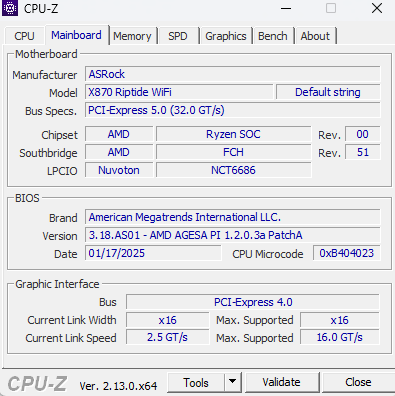Click the CPU-Z app icon in title bar
Viewport: 395px width, 396px height.
(x=9, y=8)
